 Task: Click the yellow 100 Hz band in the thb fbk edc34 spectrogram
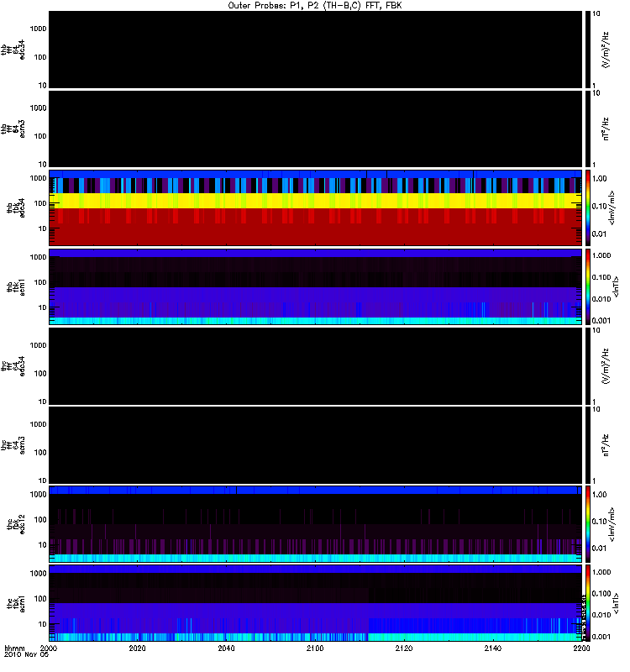pyautogui.click(x=315, y=201)
